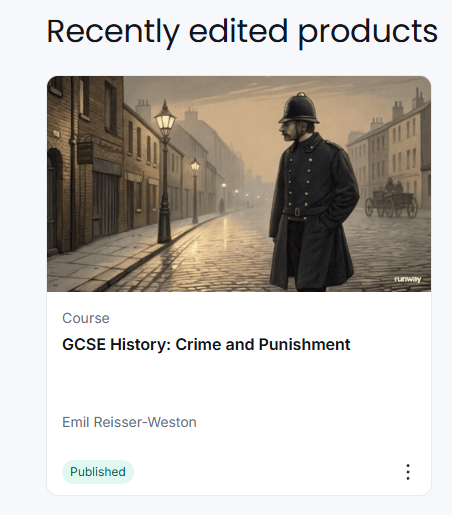The width and height of the screenshot is (452, 515).
Task: Click the Recently edited products heading
Action: 242,32
